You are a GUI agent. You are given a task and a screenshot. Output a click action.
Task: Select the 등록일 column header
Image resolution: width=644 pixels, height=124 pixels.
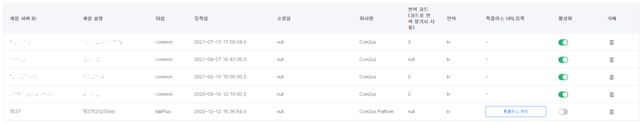pyautogui.click(x=201, y=19)
